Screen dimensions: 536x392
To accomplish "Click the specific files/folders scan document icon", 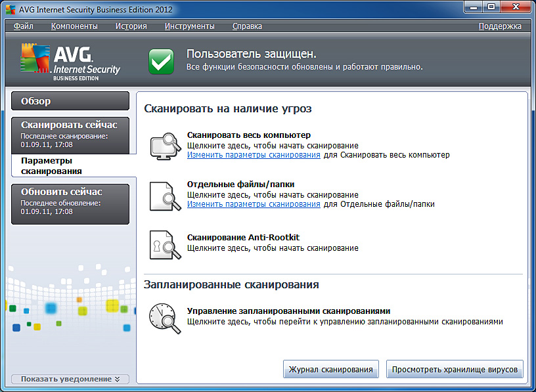I will [166, 196].
